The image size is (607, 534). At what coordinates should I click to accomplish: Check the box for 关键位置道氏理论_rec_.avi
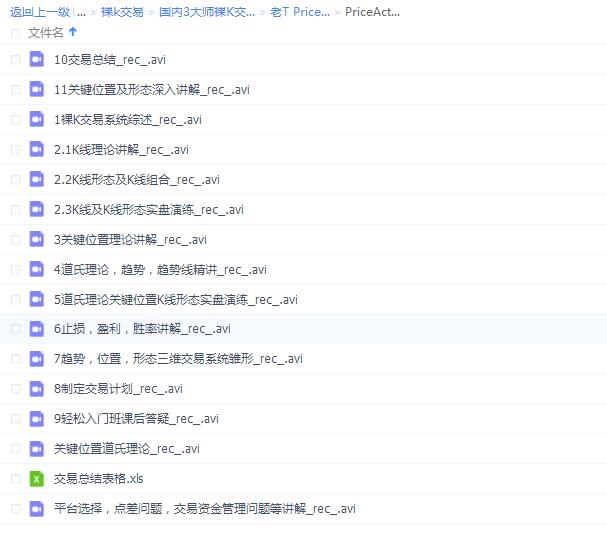point(15,449)
